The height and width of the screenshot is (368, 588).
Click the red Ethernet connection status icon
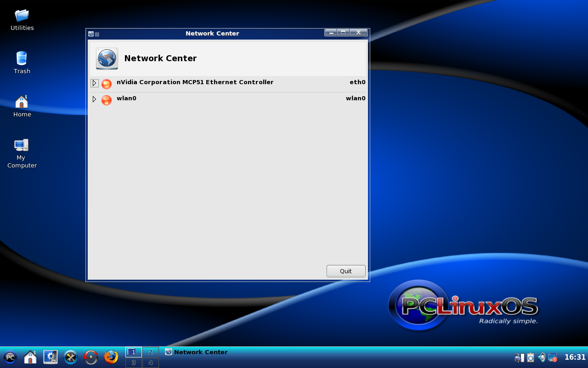coord(107,84)
